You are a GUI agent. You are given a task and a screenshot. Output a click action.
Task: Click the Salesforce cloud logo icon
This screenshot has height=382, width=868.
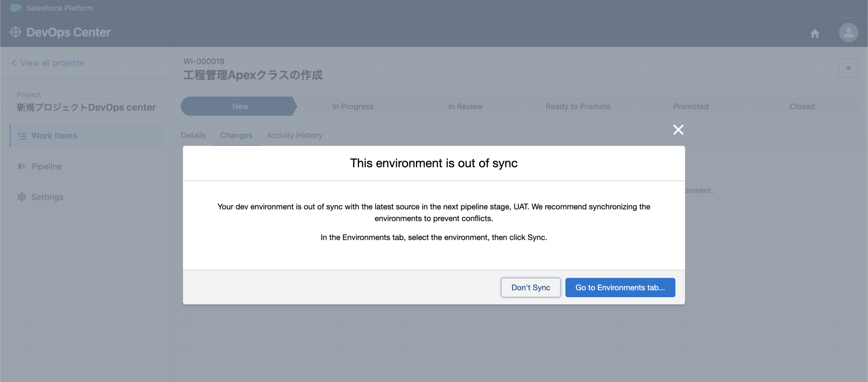[15, 8]
